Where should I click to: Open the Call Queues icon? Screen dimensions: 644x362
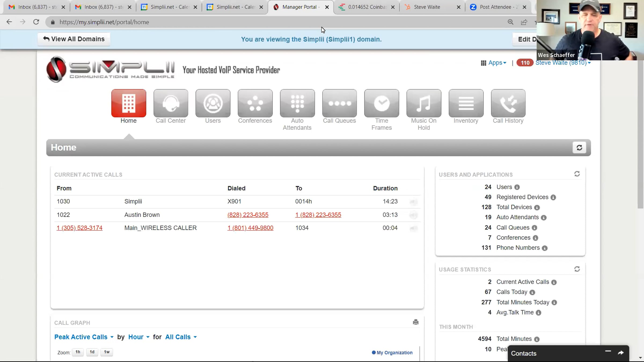[339, 104]
